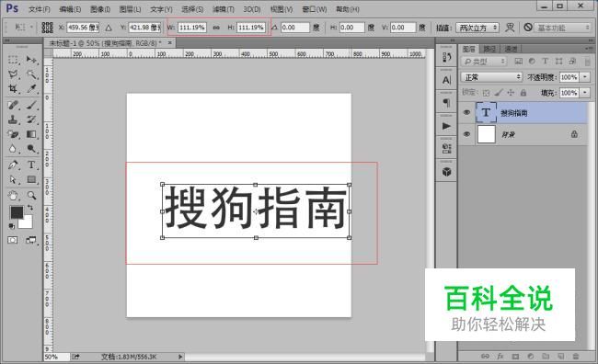The height and width of the screenshot is (364, 598).
Task: Open the 文件(F) menu
Action: point(40,9)
